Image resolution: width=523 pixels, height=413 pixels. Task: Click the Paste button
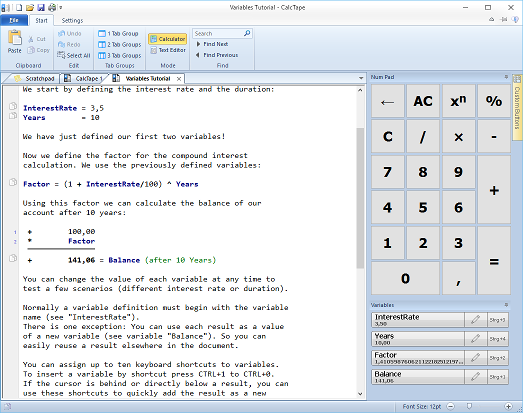pyautogui.click(x=14, y=42)
